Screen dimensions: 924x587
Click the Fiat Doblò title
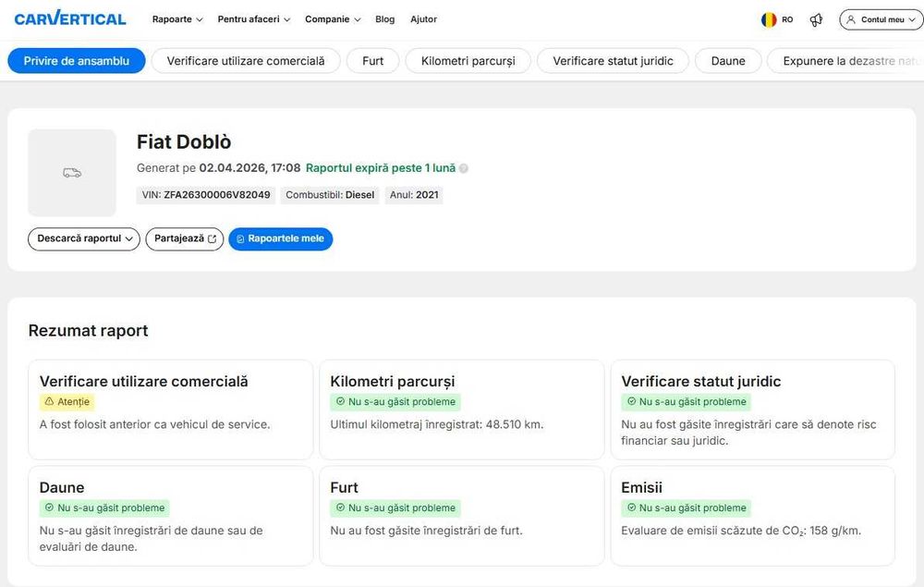point(184,142)
